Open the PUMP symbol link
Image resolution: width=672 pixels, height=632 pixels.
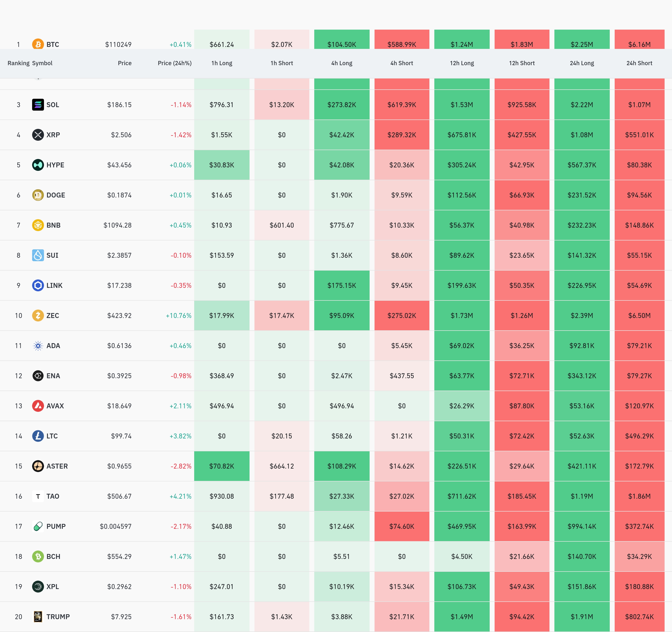pos(56,526)
